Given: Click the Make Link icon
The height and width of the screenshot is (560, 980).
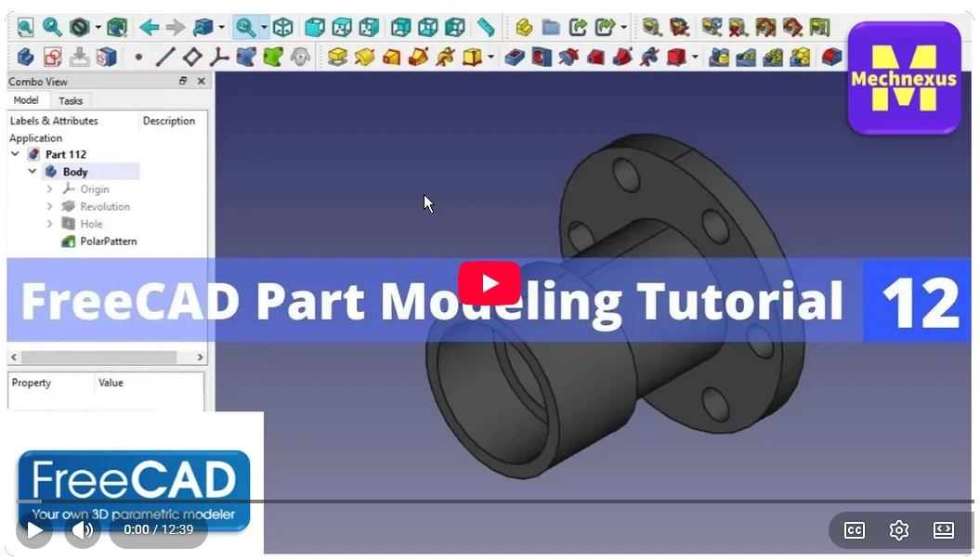Looking at the screenshot, I should click(x=578, y=27).
